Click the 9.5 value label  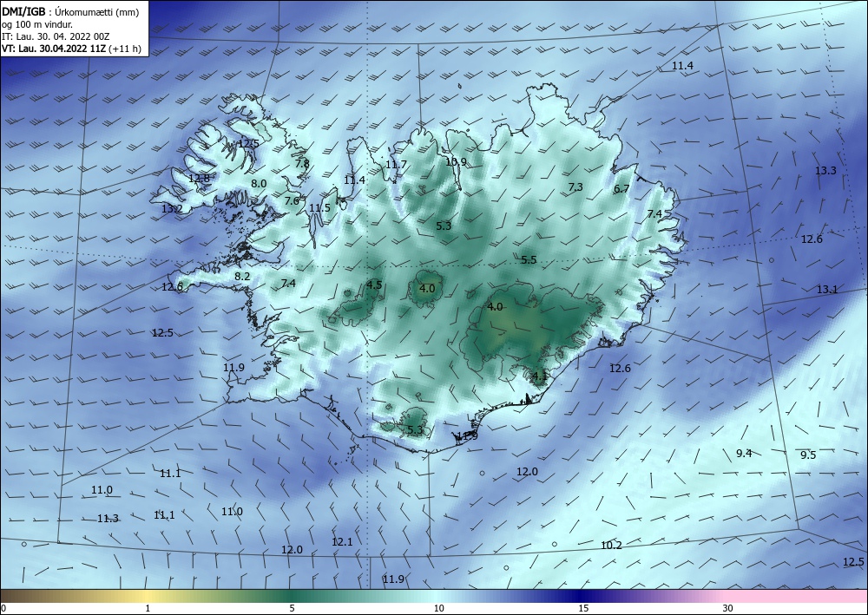click(808, 455)
